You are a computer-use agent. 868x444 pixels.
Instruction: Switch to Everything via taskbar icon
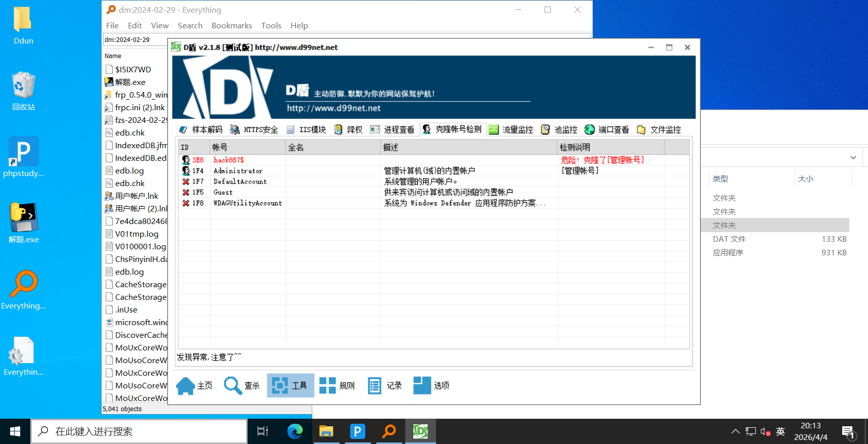pyautogui.click(x=389, y=431)
